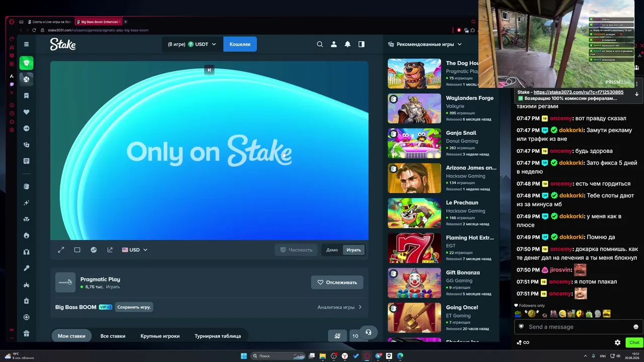644x362 pixels.
Task: Open chat settings gear
Action: point(618,342)
